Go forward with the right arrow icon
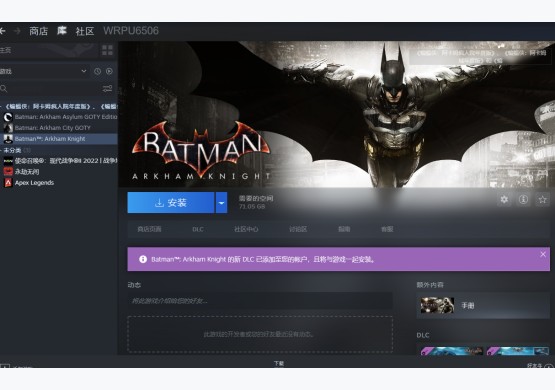The image size is (555, 390). tap(17, 31)
